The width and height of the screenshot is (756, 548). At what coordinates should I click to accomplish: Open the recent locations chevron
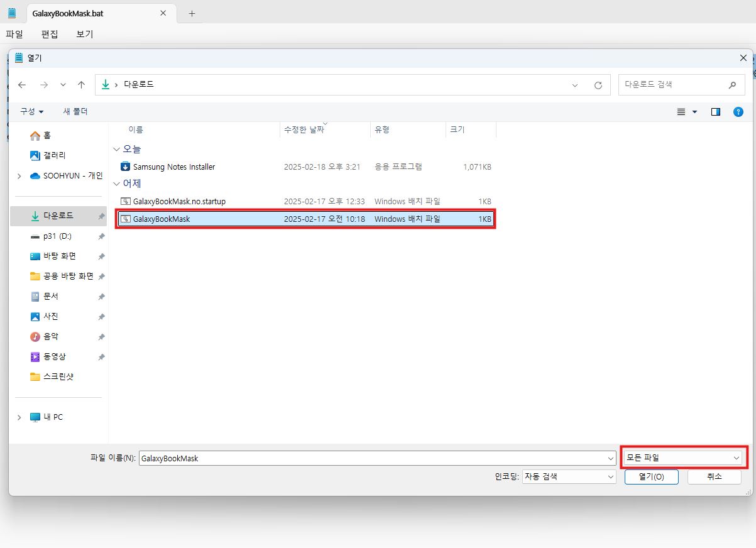pos(63,85)
